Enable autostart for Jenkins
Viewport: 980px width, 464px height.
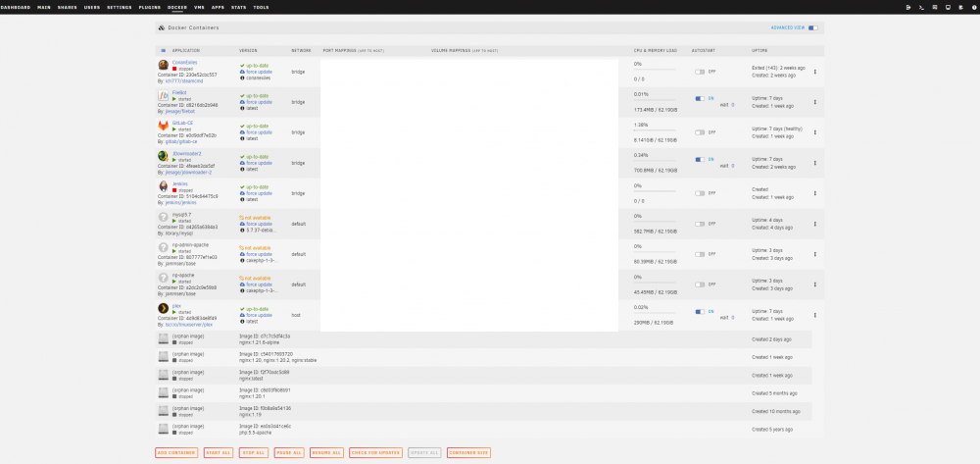[x=700, y=193]
